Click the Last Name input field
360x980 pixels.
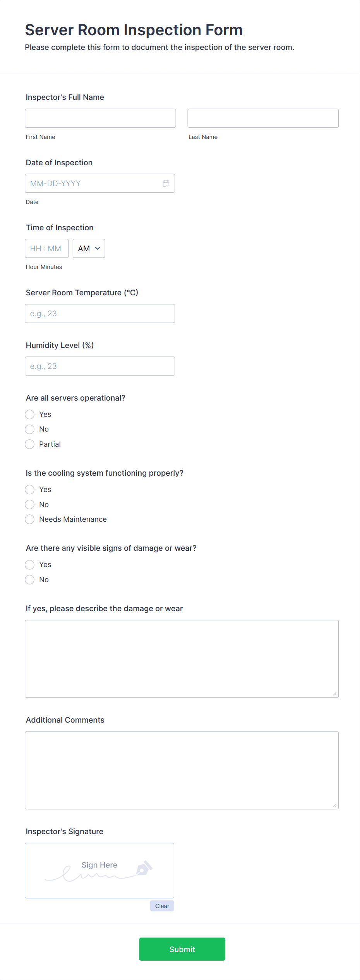[x=263, y=118]
